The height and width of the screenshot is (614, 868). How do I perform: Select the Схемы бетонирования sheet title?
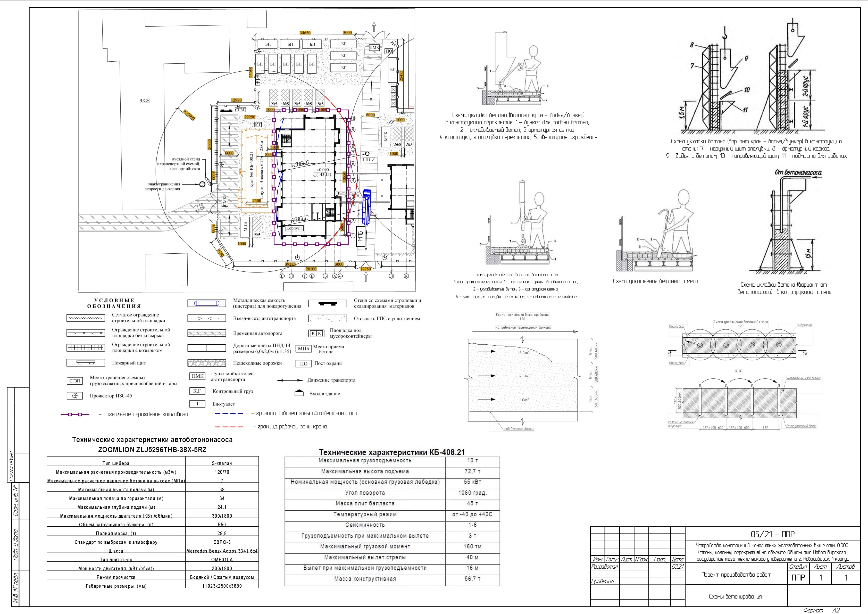pos(735,597)
